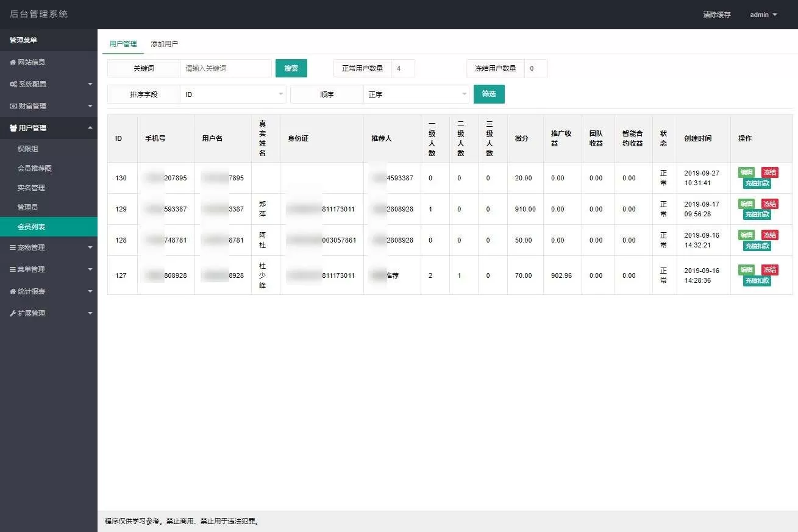Open the 排序字段 ID dropdown
Screen dimensions: 798x532
233,94
